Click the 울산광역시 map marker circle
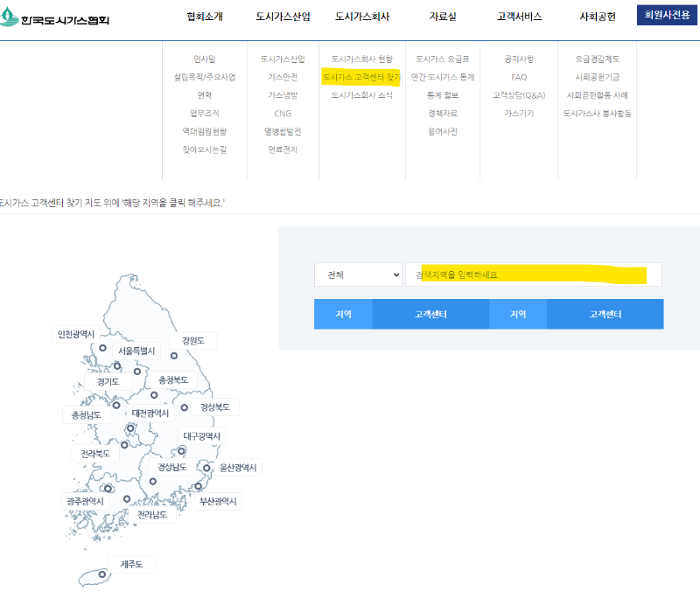700x598 pixels. click(206, 469)
